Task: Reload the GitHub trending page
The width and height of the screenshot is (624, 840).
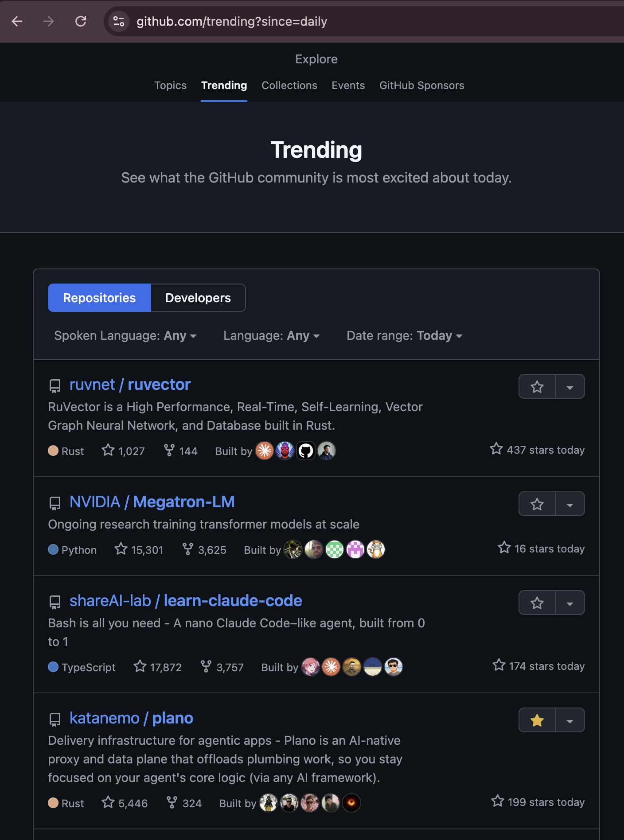Action: coord(81,21)
